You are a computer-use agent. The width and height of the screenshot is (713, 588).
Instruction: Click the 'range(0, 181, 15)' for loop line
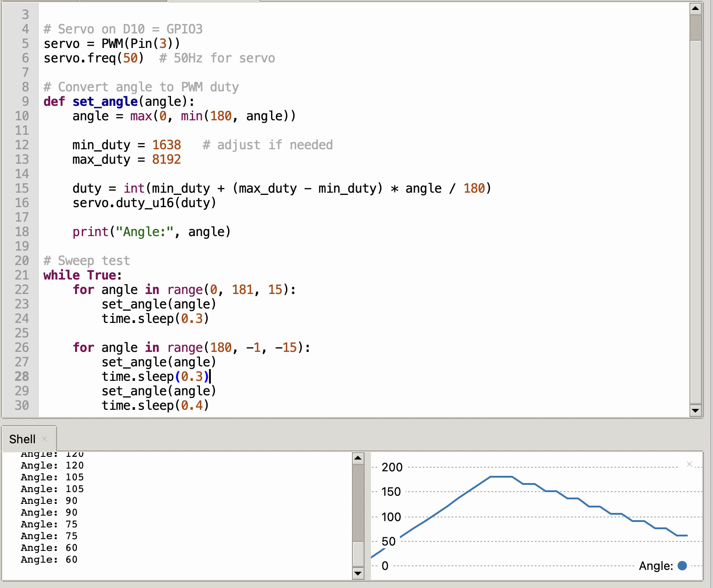tap(184, 290)
